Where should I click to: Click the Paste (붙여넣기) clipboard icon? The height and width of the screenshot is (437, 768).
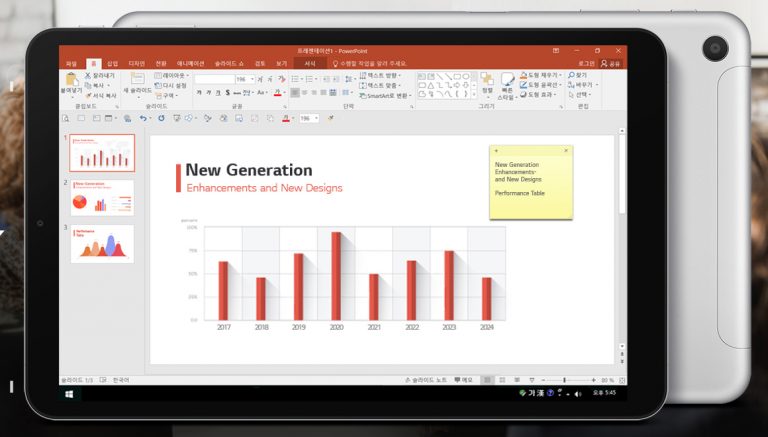click(x=72, y=81)
